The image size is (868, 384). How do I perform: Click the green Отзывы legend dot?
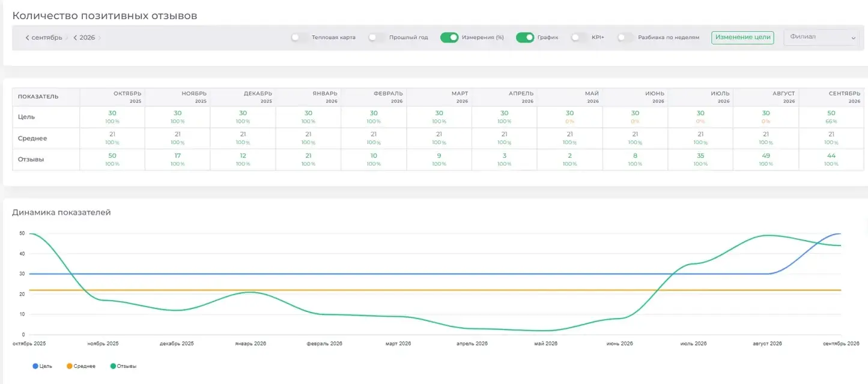tap(113, 366)
